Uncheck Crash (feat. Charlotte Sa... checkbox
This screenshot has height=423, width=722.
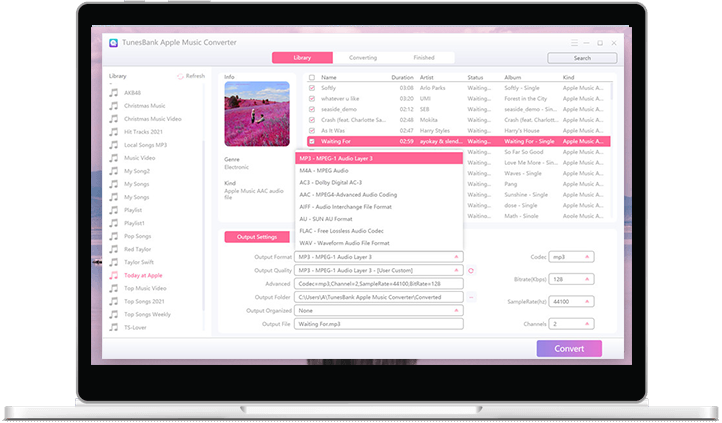click(x=312, y=120)
